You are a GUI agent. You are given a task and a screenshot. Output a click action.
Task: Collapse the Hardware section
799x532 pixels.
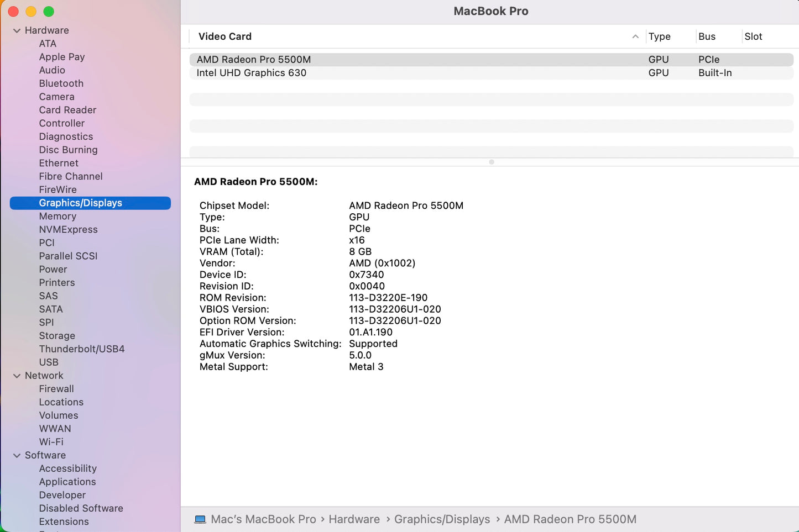click(17, 30)
